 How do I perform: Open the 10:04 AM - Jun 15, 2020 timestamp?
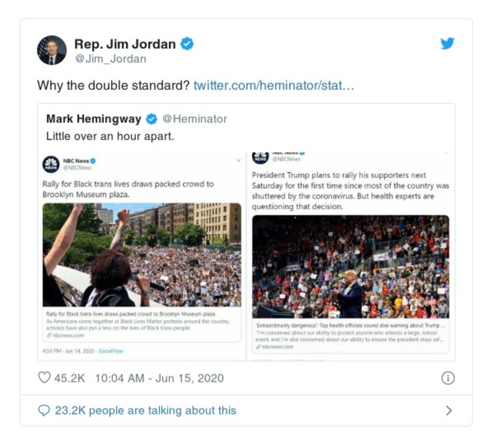pos(160,378)
